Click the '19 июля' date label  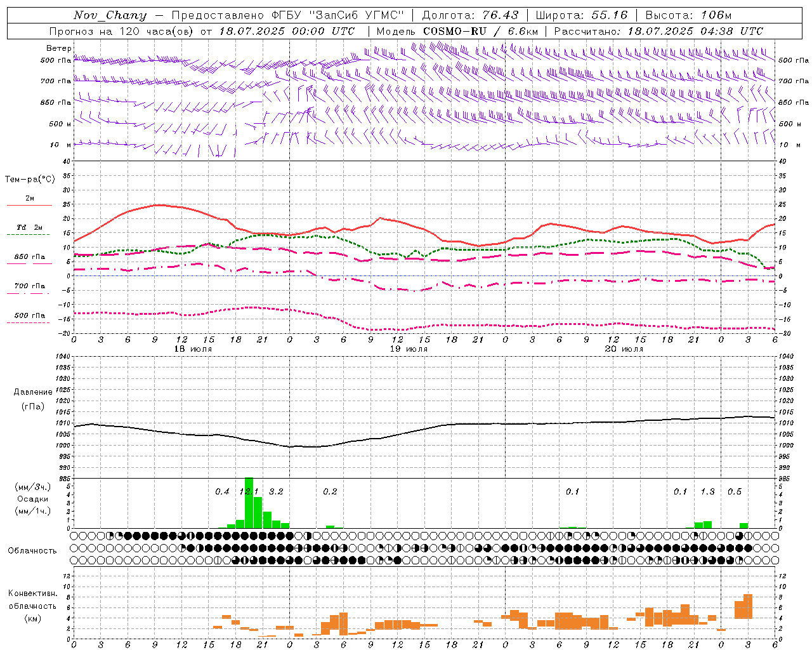[409, 349]
